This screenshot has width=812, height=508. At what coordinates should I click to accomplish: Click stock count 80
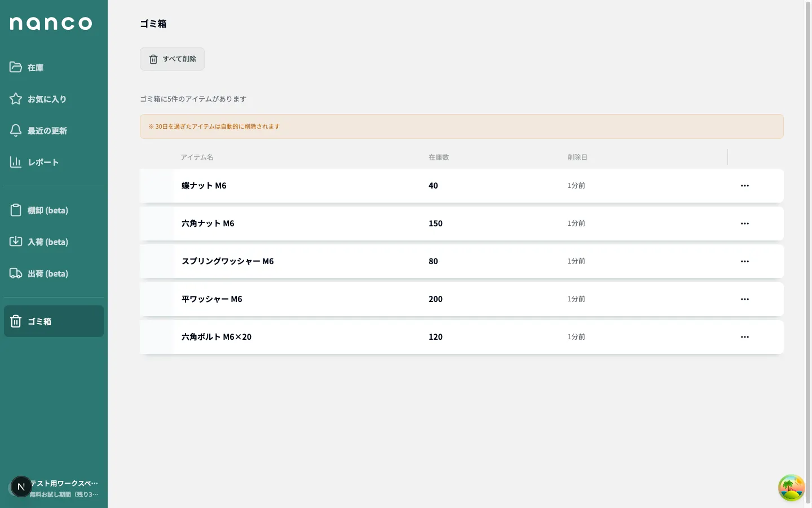coord(433,261)
